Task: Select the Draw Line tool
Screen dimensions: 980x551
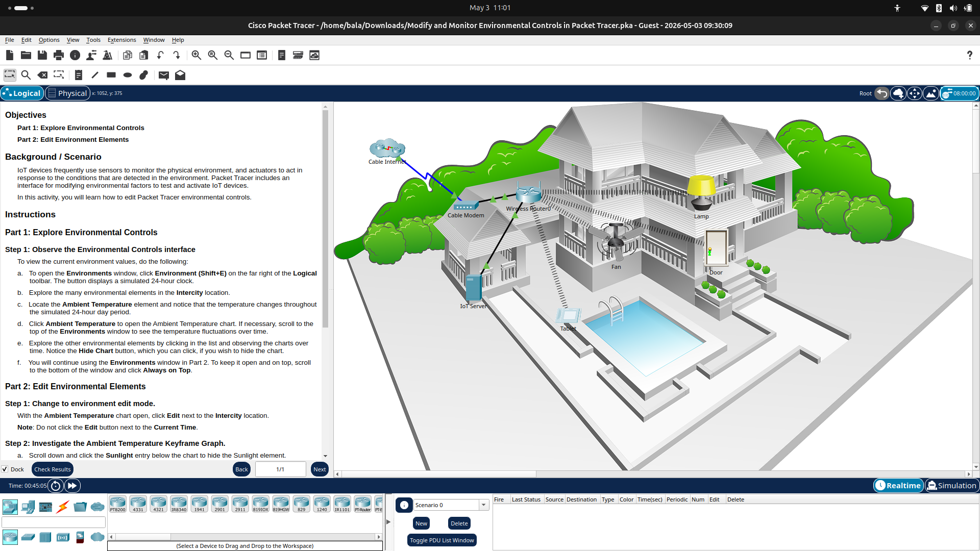Action: point(95,75)
